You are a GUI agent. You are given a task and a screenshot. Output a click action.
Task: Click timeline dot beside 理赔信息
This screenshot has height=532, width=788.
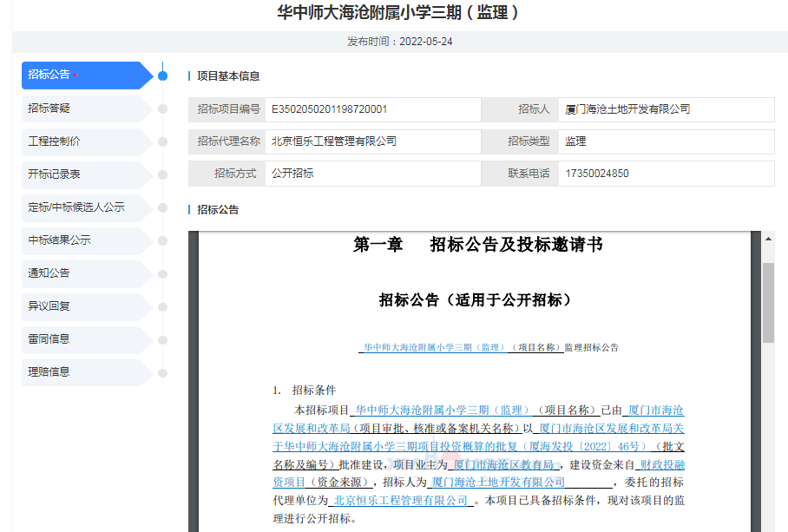(162, 372)
